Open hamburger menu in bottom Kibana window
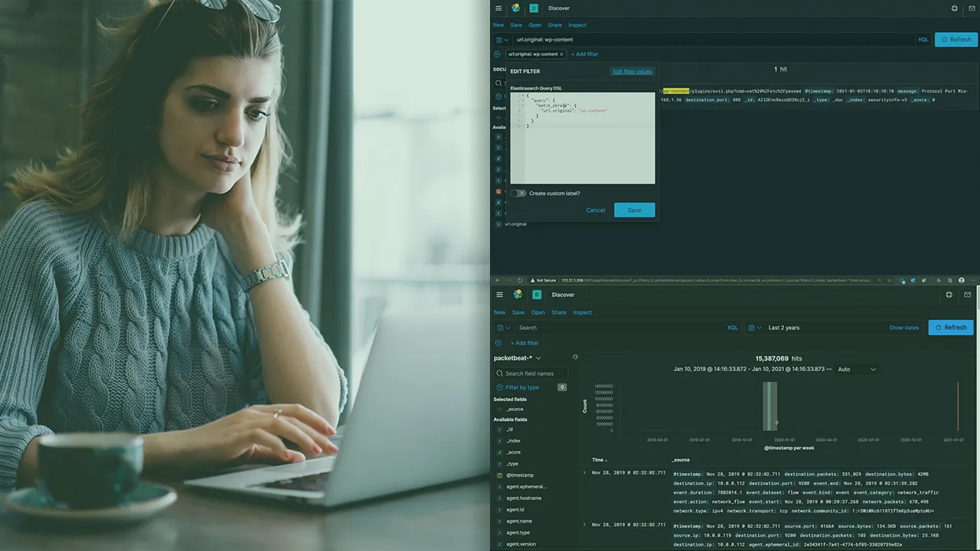The width and height of the screenshot is (980, 551). [499, 295]
